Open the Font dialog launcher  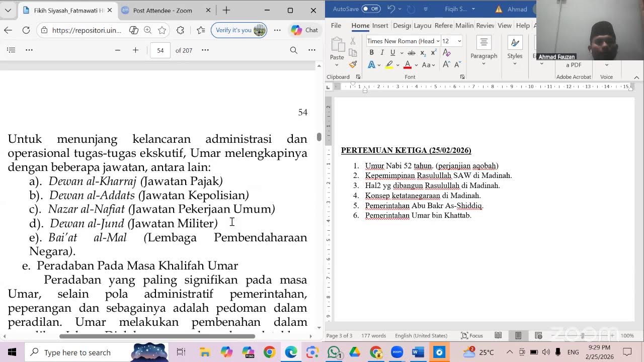point(462,77)
